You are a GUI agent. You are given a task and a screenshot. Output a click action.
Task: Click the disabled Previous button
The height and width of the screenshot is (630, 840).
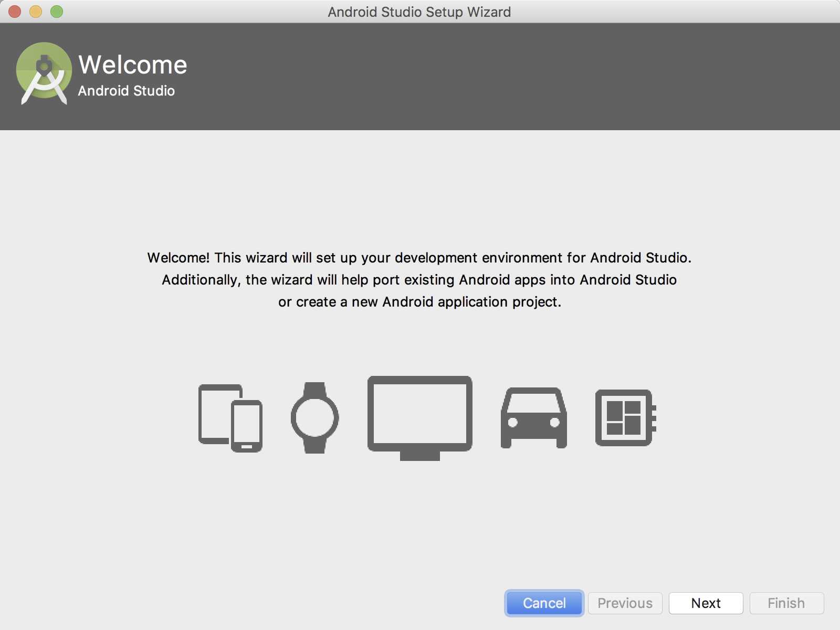click(x=625, y=603)
